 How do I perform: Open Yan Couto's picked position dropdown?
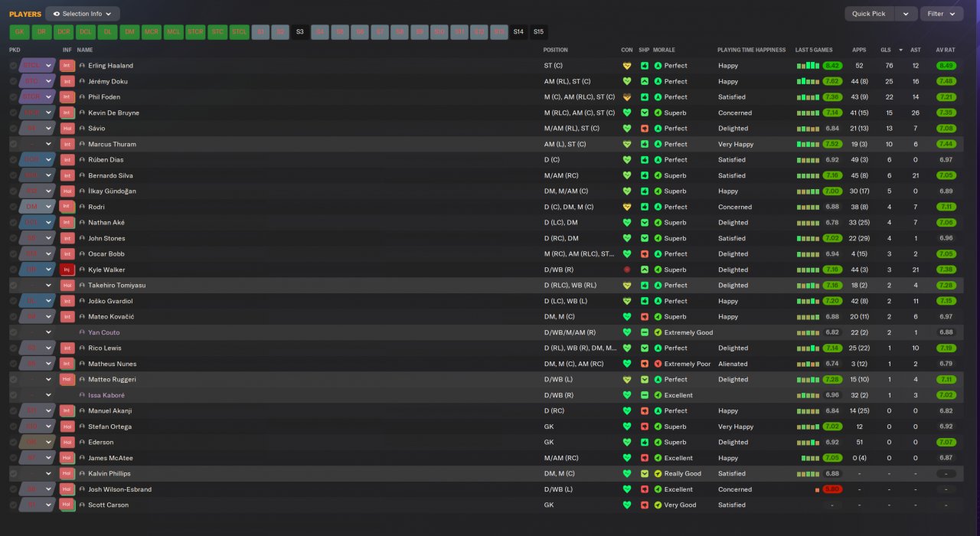tap(38, 332)
